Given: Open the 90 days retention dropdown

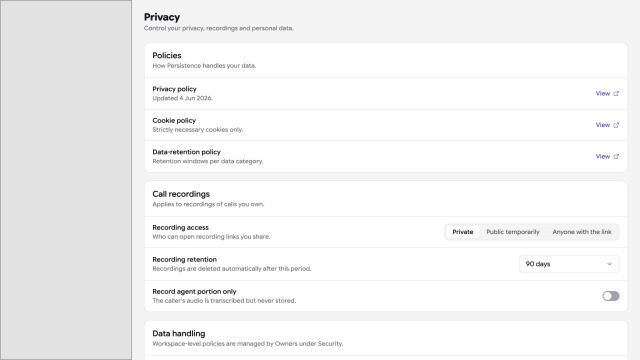Looking at the screenshot, I should click(x=569, y=264).
